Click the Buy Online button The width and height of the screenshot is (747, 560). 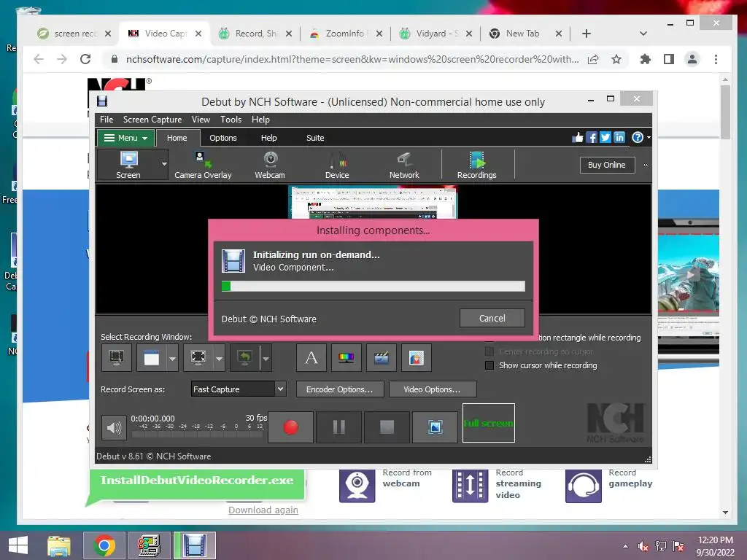click(x=607, y=165)
